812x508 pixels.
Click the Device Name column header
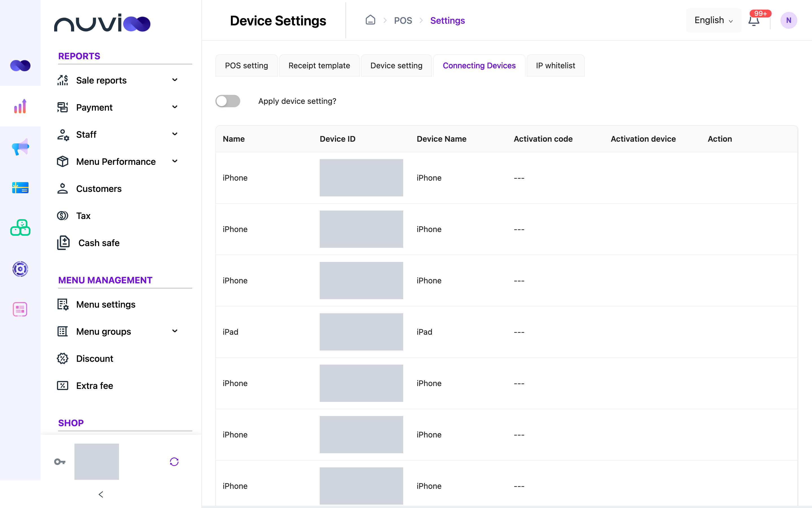coord(441,139)
